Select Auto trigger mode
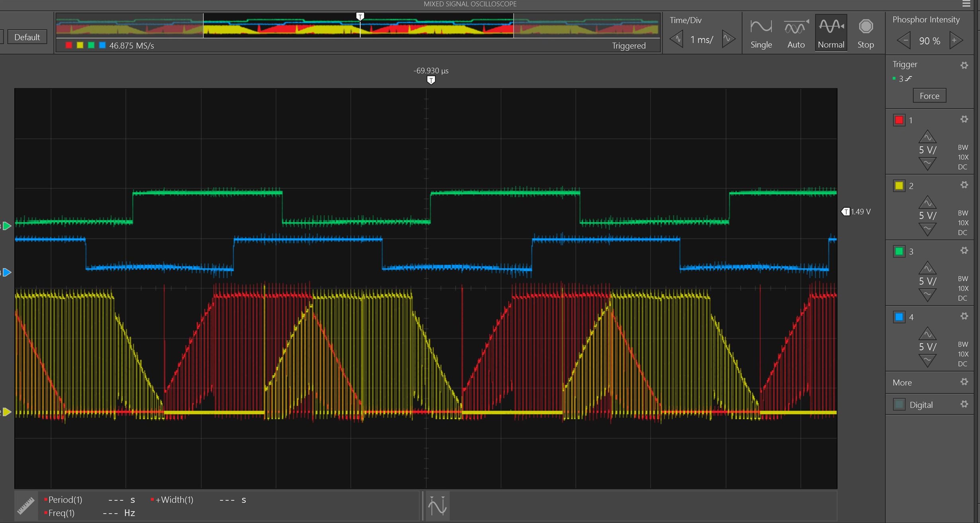 click(x=796, y=33)
